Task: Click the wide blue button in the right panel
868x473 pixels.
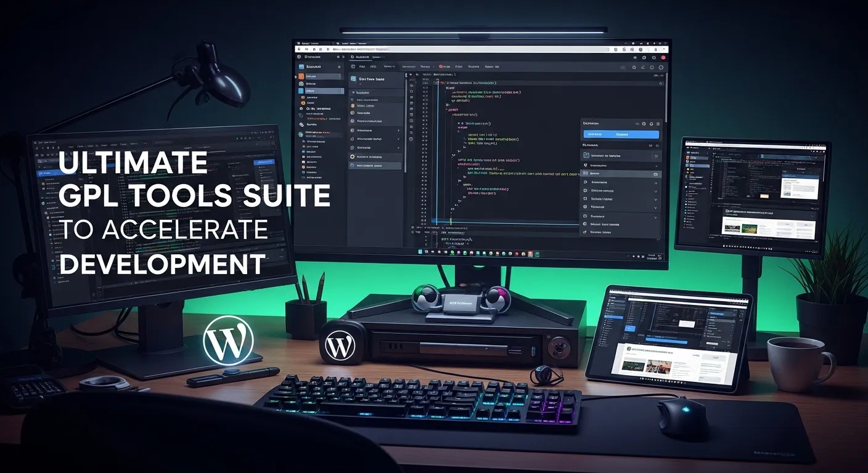Action: [621, 134]
